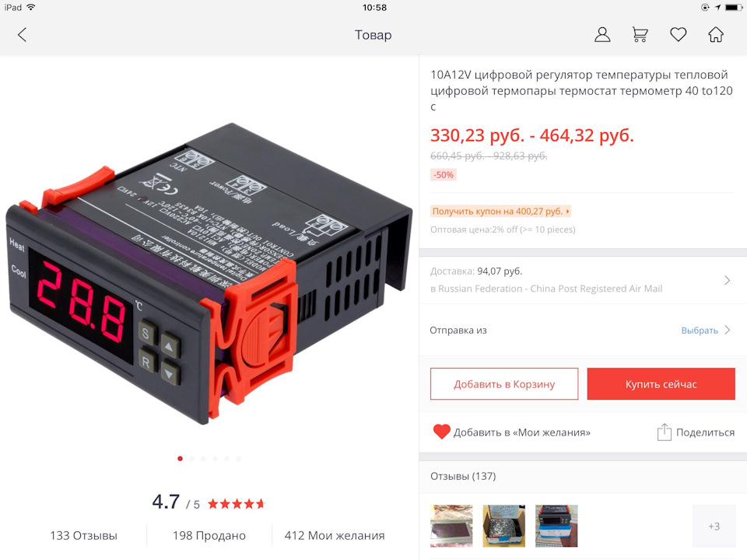Open the wishlist heart icon in header
The width and height of the screenshot is (747, 560).
678,34
